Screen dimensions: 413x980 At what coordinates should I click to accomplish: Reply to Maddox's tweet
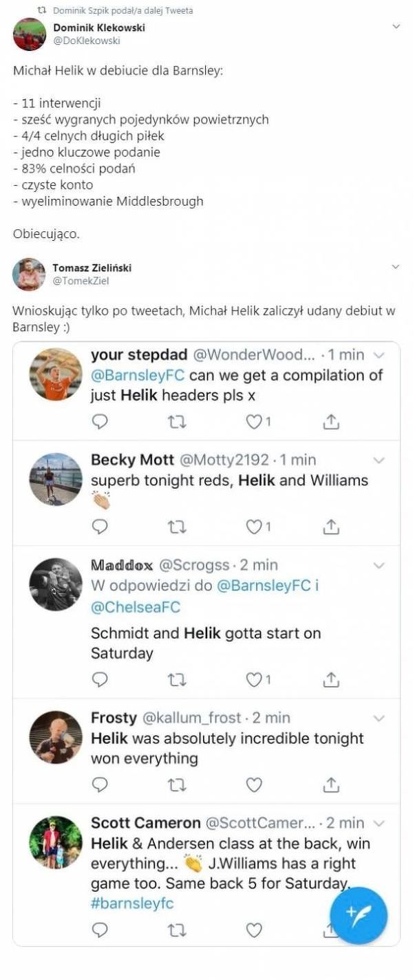[x=100, y=679]
